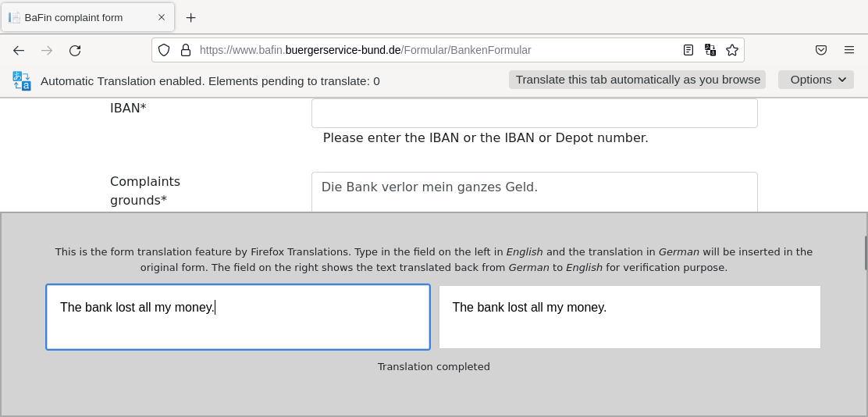Open the tracking protection shield icon
This screenshot has height=417, width=868.
coord(164,50)
